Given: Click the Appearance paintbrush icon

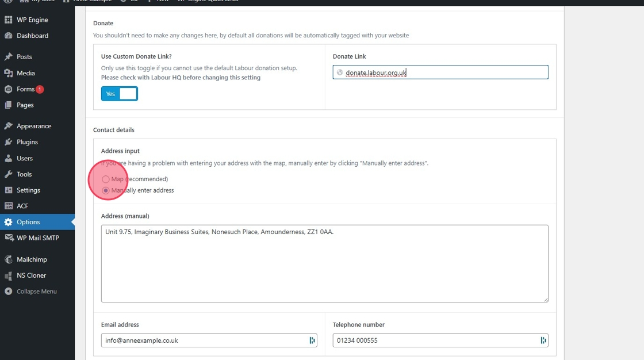Looking at the screenshot, I should pyautogui.click(x=8, y=126).
